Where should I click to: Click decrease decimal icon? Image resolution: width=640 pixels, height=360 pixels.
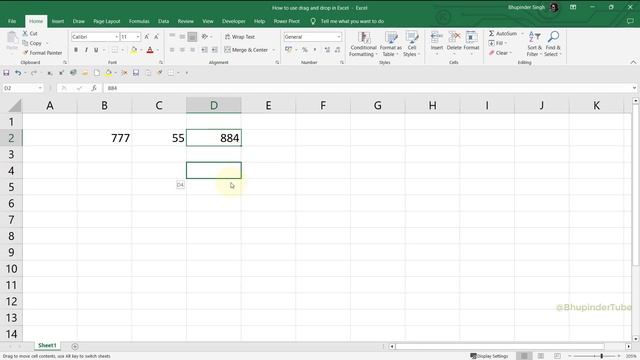[x=338, y=50]
